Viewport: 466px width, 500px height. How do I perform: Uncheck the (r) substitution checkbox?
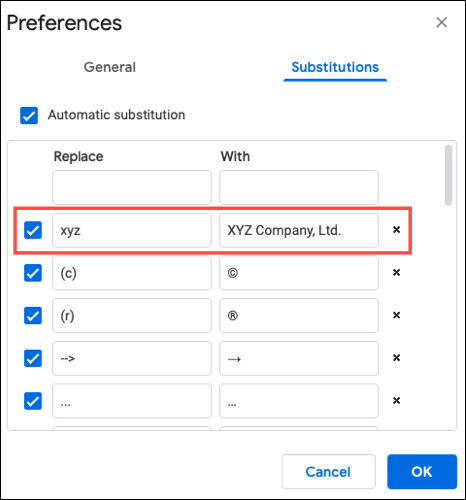point(33,316)
